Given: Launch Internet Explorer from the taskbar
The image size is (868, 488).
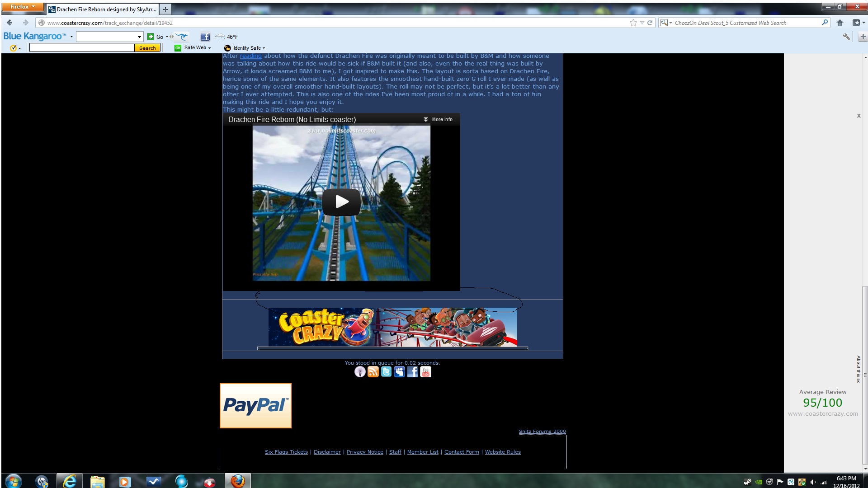Looking at the screenshot, I should point(70,482).
